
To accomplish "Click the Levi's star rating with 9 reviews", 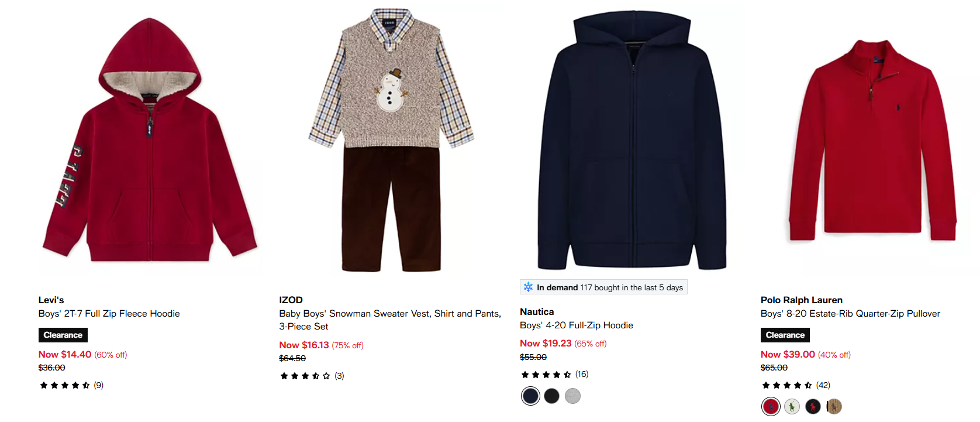I will coord(71,385).
